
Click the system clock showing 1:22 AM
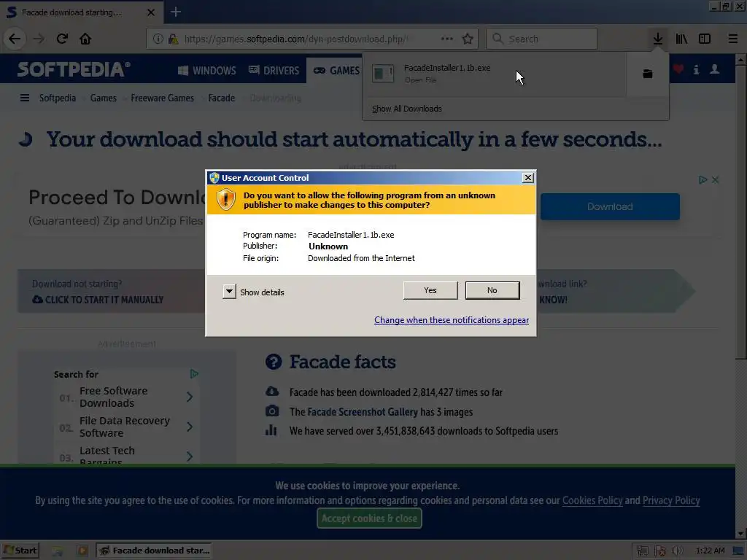coord(711,551)
